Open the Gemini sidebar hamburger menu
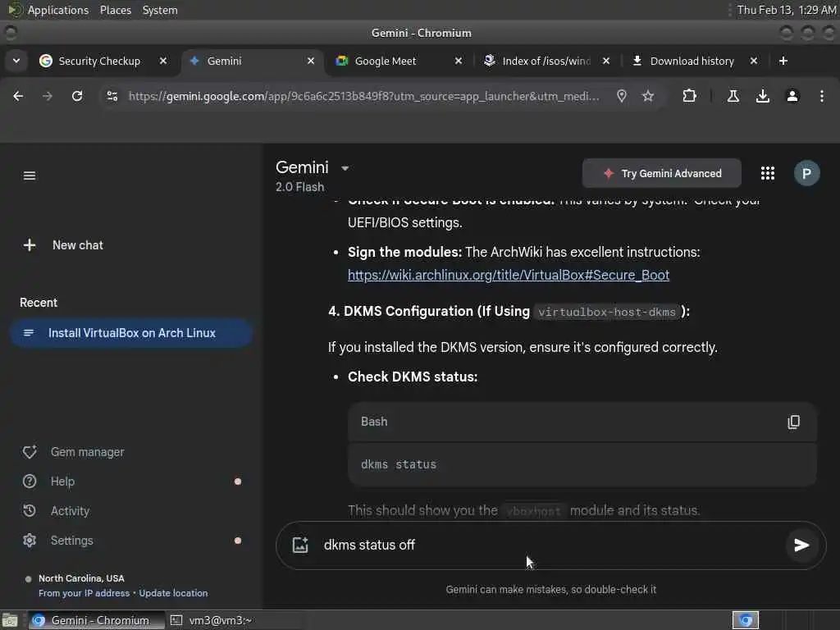Image resolution: width=840 pixels, height=630 pixels. (x=30, y=176)
